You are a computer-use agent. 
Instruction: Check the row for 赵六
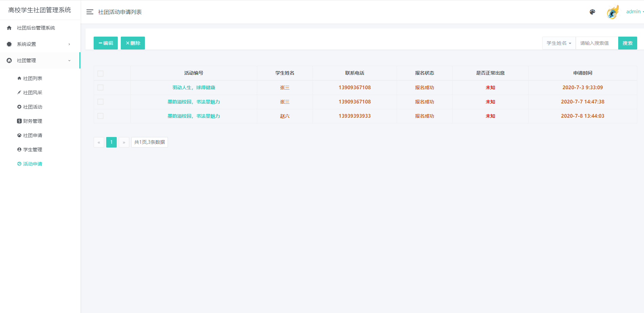point(100,116)
